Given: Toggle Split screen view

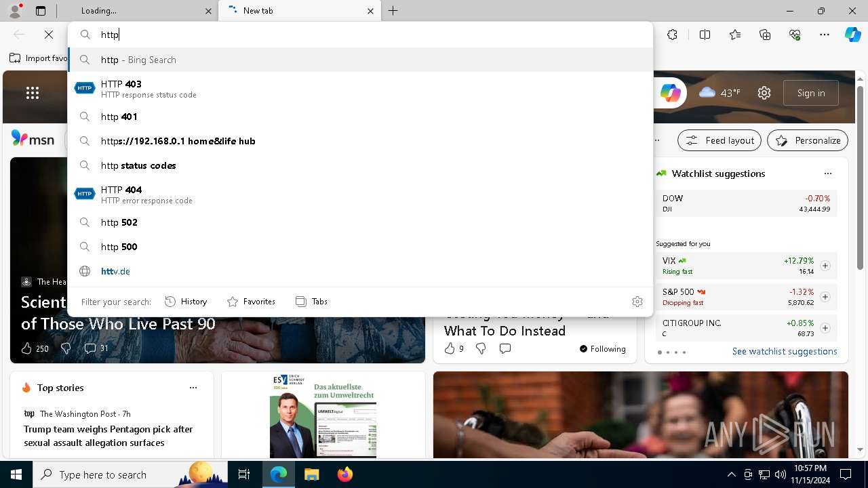Looking at the screenshot, I should click(705, 35).
